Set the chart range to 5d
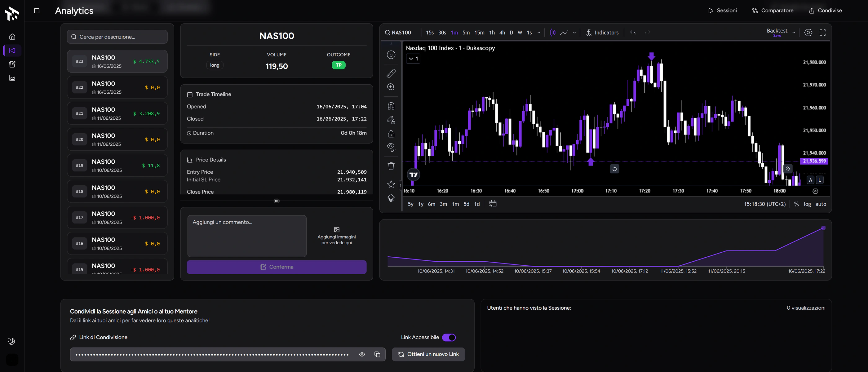 (466, 204)
